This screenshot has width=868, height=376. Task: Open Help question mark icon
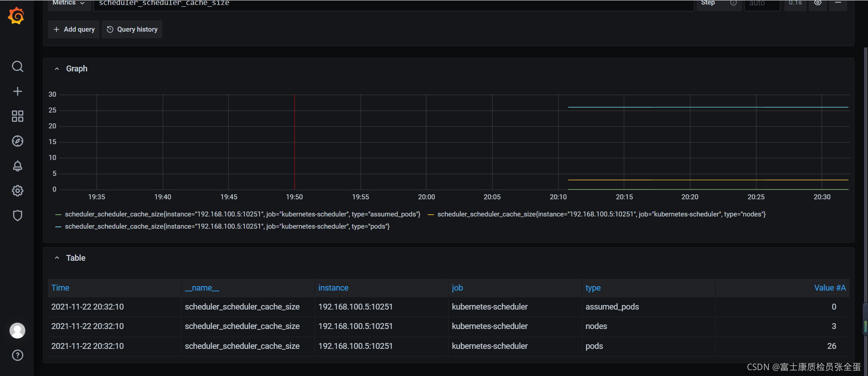pyautogui.click(x=17, y=355)
